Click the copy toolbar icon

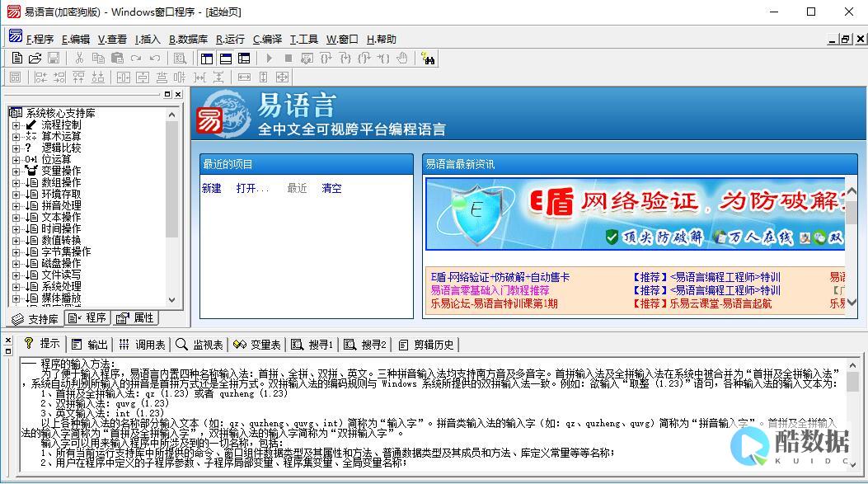tap(98, 58)
